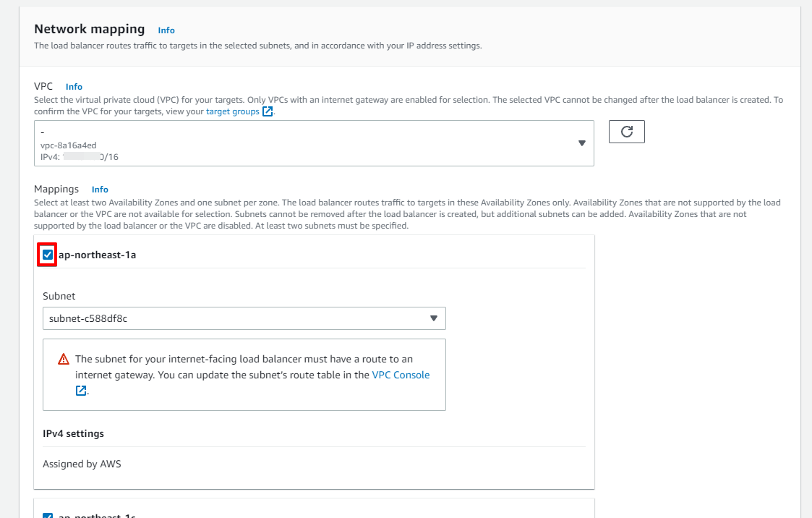The height and width of the screenshot is (518, 812).
Task: Toggle the partially visible ap-northeast-1c checkbox
Action: pyautogui.click(x=48, y=516)
